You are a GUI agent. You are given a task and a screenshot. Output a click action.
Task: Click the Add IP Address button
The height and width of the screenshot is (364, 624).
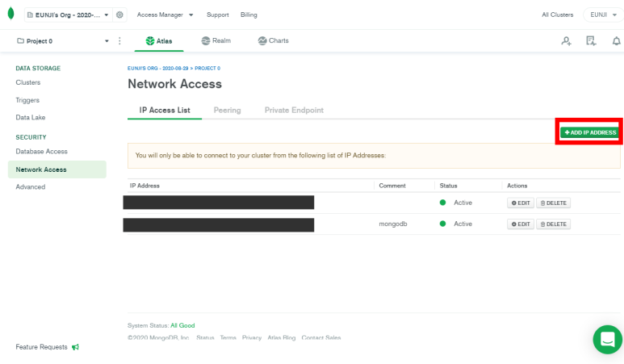pyautogui.click(x=590, y=132)
